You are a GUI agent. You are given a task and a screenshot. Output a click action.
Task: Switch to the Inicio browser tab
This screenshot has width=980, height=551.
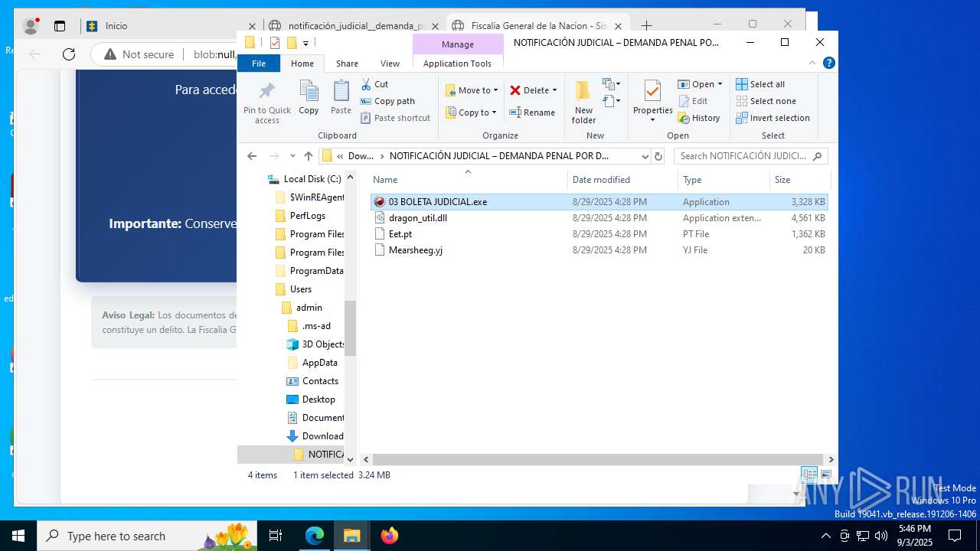point(171,26)
